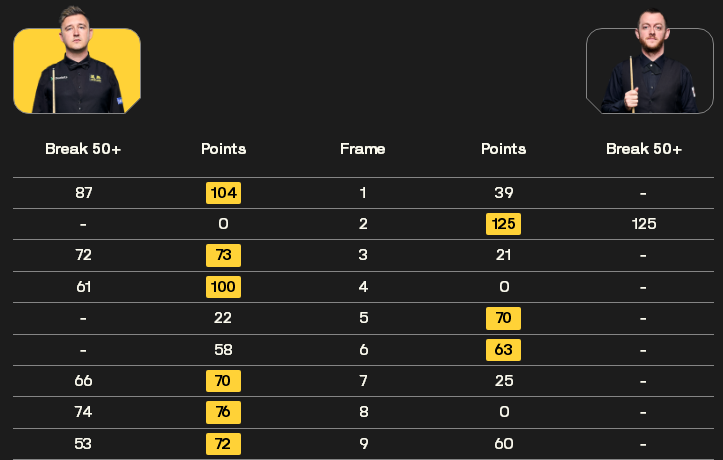Viewport: 723px width, 460px height.
Task: Click the 60 points value in frame 9
Action: point(504,444)
